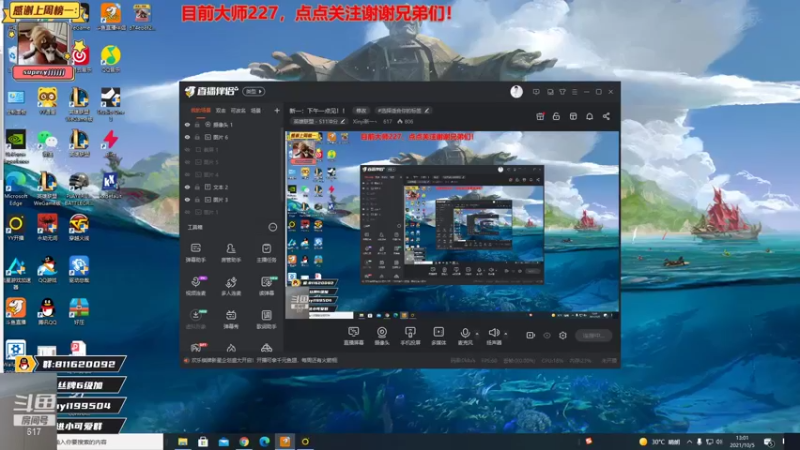This screenshot has width=800, height=450.
Task: Show the 图片 5 source layer
Action: (187, 162)
